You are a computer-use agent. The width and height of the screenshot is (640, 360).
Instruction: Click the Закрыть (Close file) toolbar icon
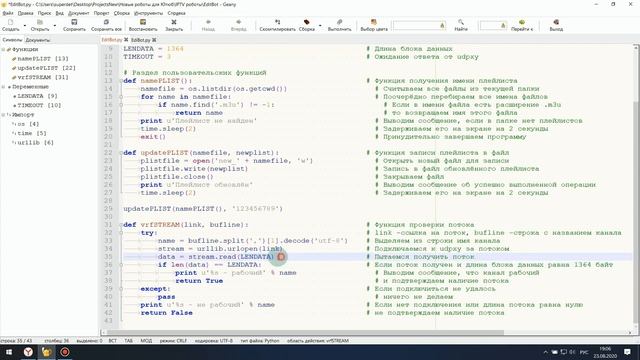coord(174,22)
